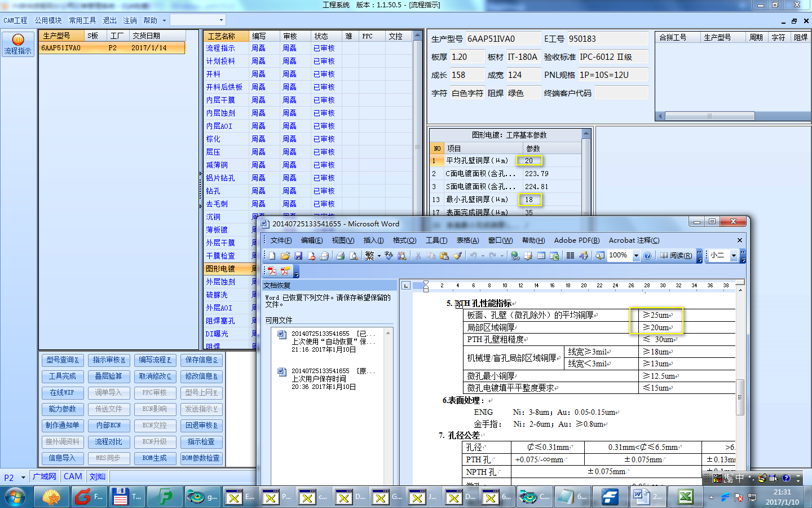Click the Document Map icon in Word
Image resolution: width=812 pixels, height=508 pixels.
tap(599, 256)
